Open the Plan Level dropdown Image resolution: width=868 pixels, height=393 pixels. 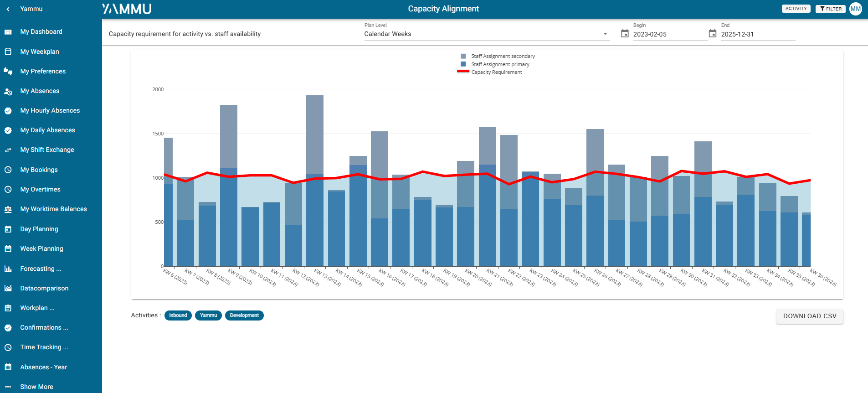click(x=486, y=34)
